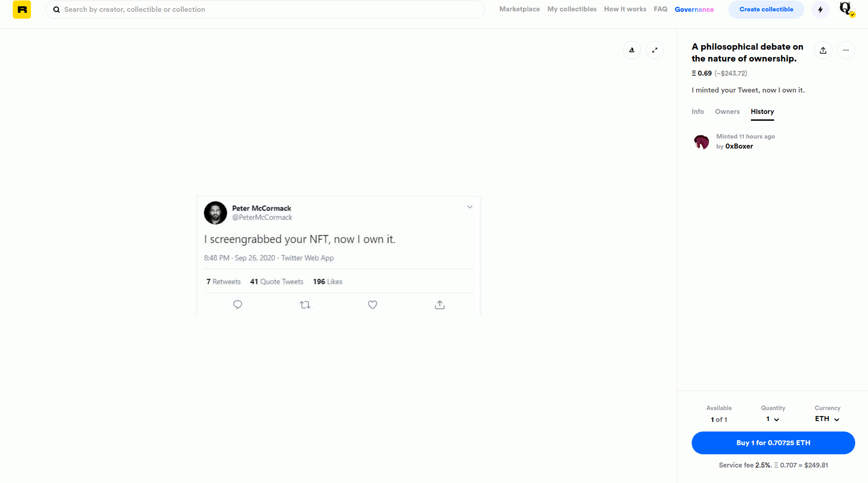Click the heart like icon on tweet
The image size is (868, 483).
point(372,305)
